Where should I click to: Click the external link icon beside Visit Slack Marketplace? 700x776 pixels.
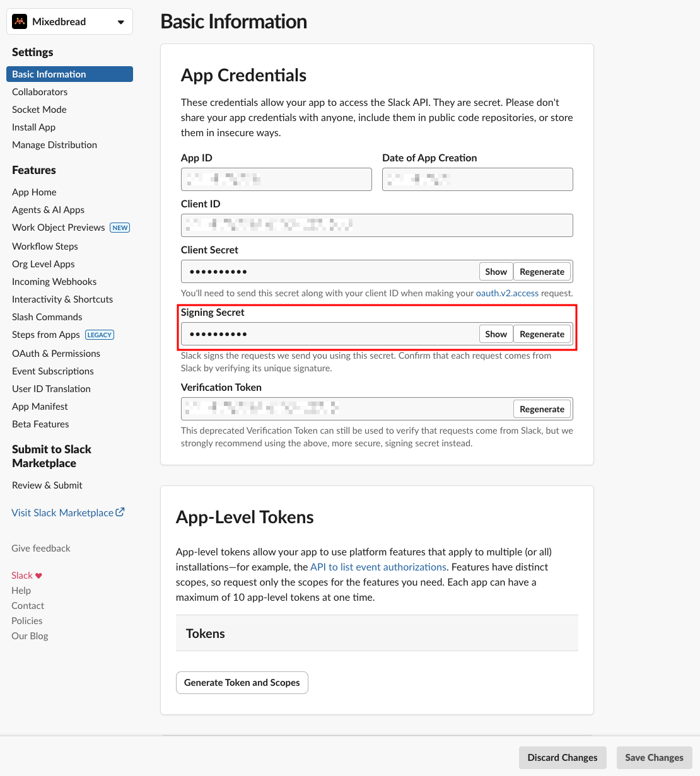coord(120,512)
